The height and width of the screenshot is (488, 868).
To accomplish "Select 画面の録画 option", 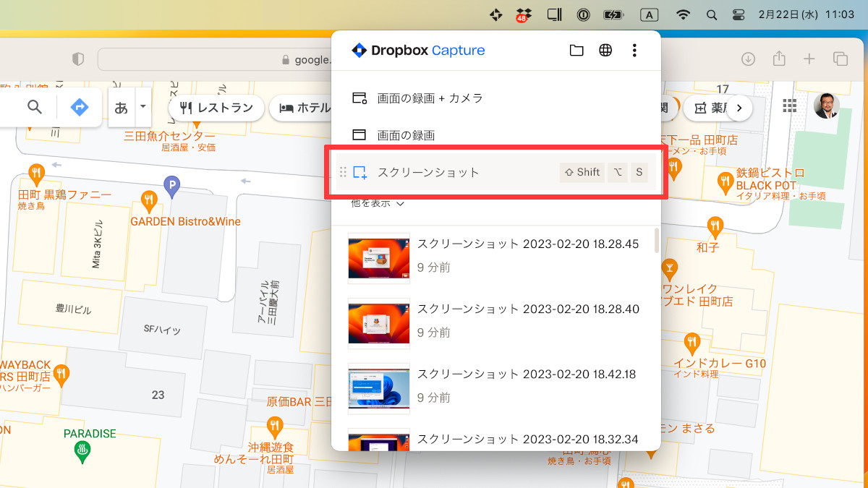I will (496, 135).
